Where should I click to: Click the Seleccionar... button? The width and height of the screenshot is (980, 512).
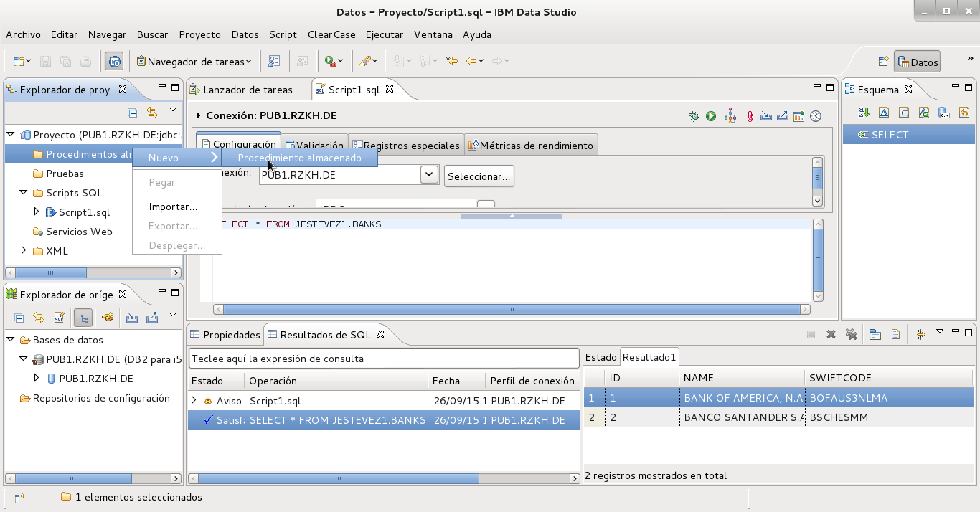pos(479,176)
